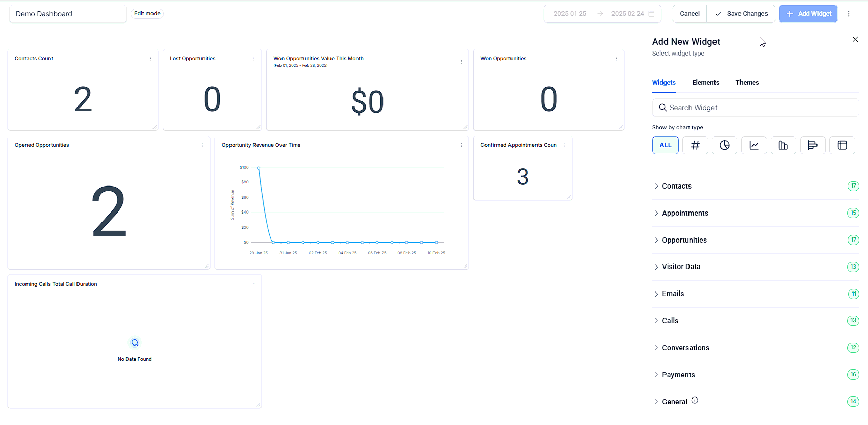Open Opportunity Revenue Over Time widget menu
This screenshot has width=868, height=425.
[x=461, y=145]
